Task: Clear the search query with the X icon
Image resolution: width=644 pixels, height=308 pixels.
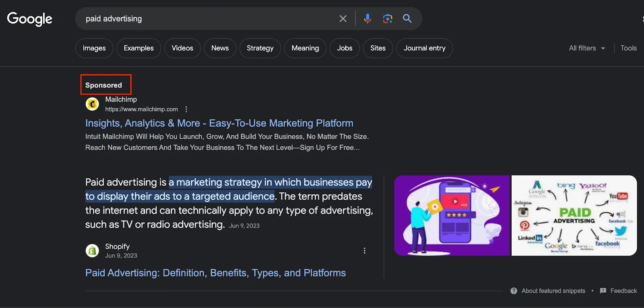Action: point(343,19)
